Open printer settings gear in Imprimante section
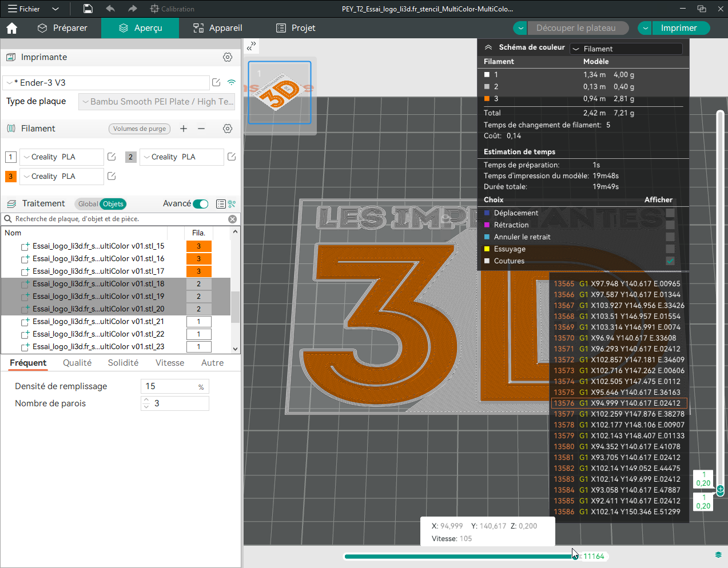The width and height of the screenshot is (728, 568). click(228, 57)
